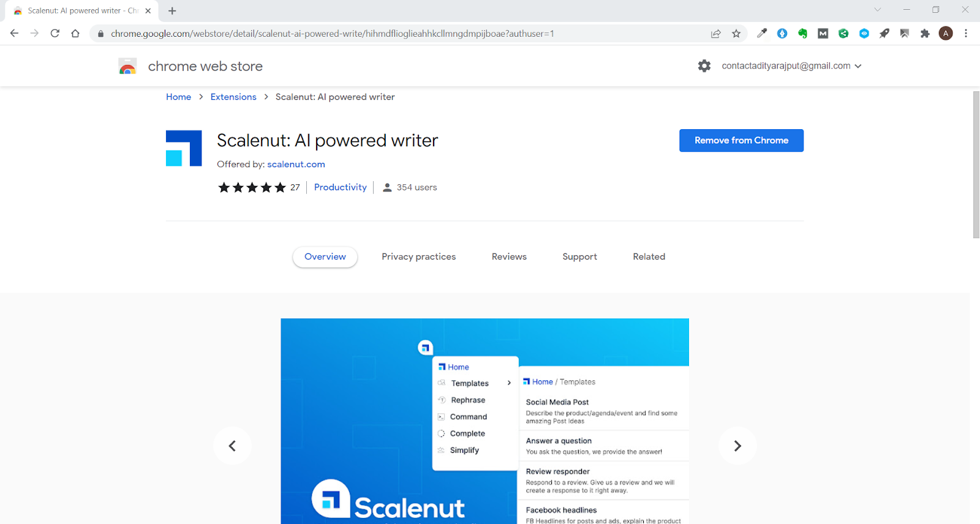
Task: Bookmark this page with the star icon
Action: click(x=736, y=34)
